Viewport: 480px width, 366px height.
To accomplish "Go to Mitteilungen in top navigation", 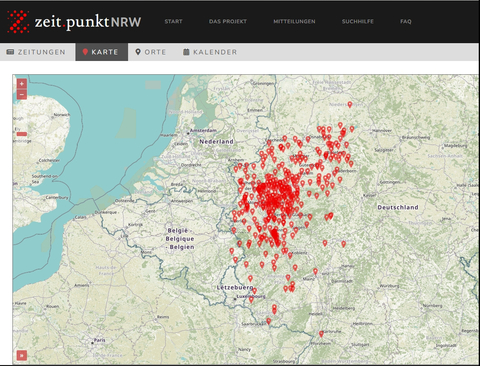I will (x=294, y=21).
